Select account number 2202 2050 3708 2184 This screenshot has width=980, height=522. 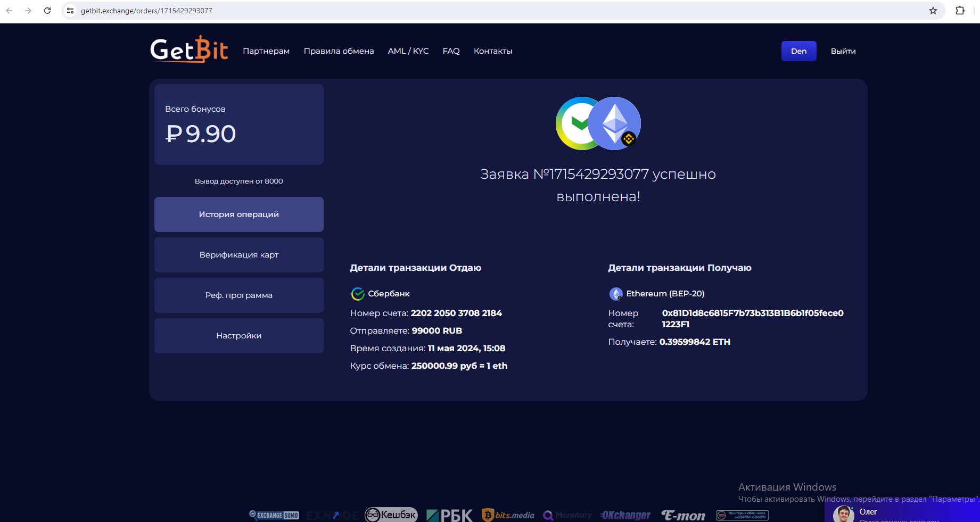point(456,313)
